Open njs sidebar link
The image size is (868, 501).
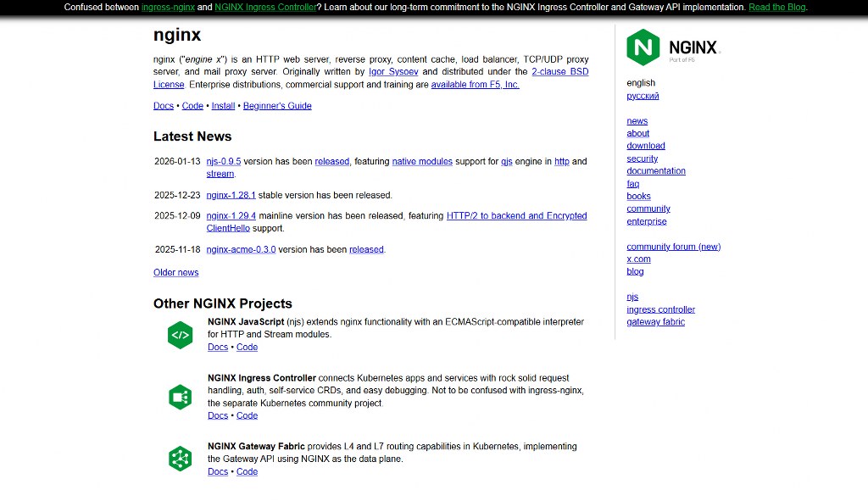tap(632, 297)
